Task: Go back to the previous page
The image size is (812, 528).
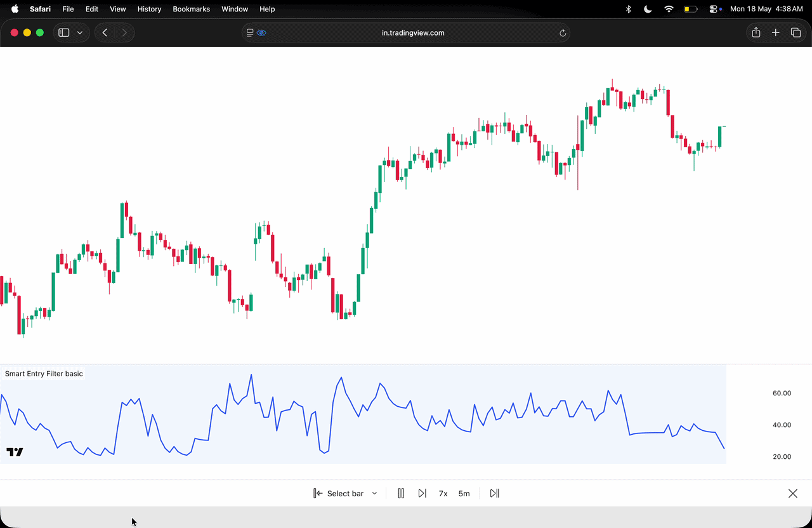Action: point(105,32)
